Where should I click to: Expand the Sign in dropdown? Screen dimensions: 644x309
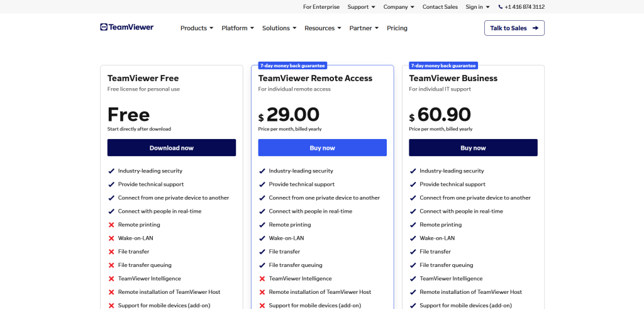478,7
